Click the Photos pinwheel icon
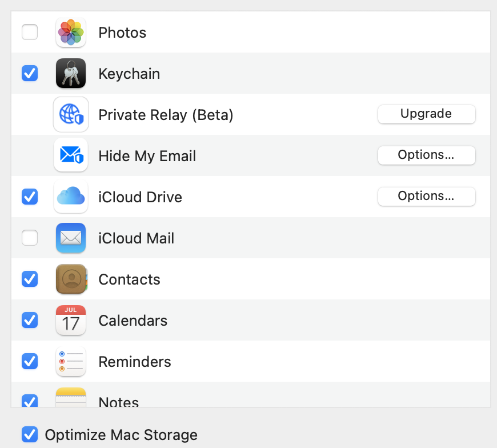 click(x=71, y=33)
